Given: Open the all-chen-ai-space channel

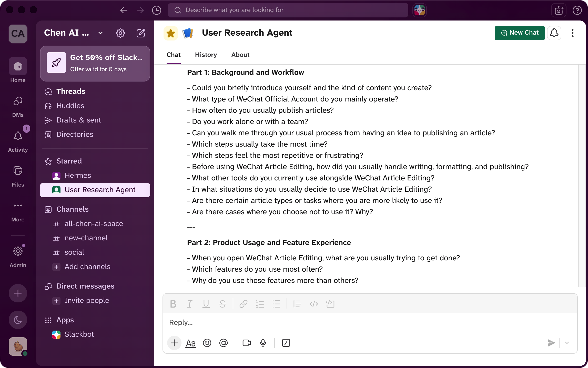Looking at the screenshot, I should (x=95, y=224).
